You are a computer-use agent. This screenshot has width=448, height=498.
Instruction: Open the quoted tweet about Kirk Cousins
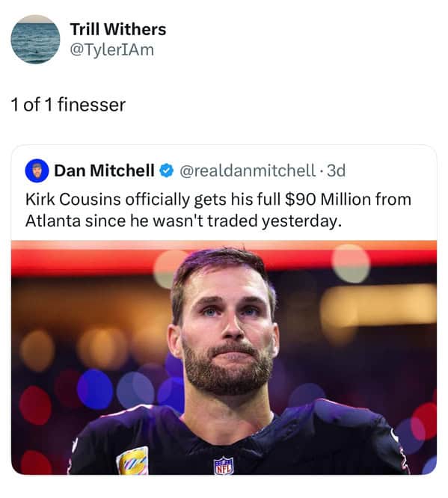224,310
